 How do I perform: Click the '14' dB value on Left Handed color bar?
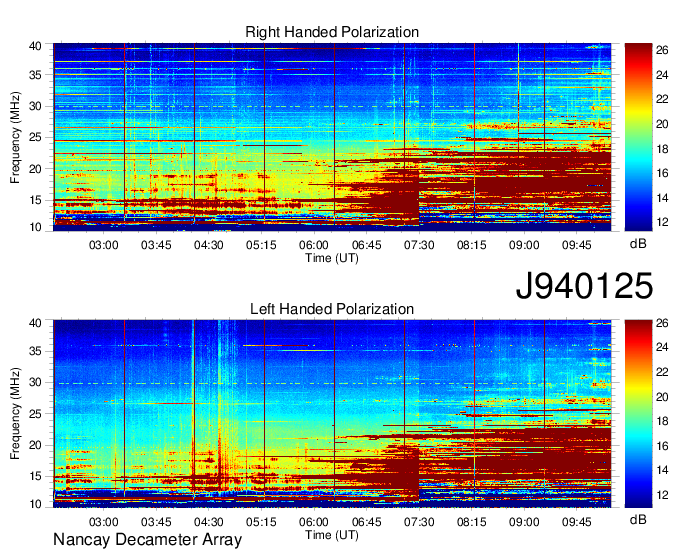tap(662, 470)
